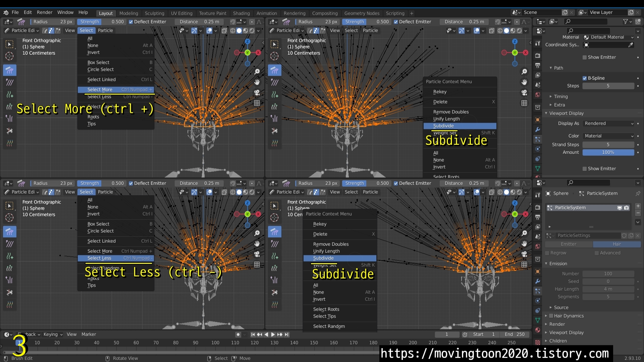644x362 pixels.
Task: Enable the B-Spline checkbox
Action: pos(585,78)
